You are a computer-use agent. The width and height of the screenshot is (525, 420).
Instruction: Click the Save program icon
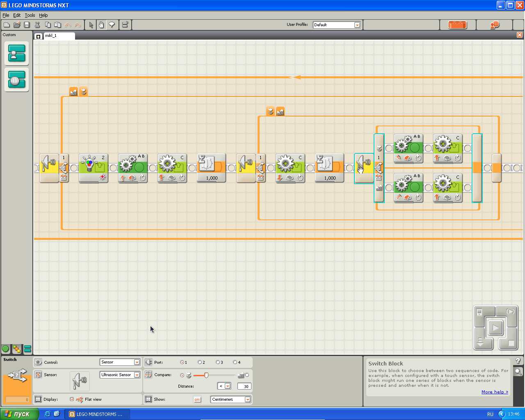27,25
